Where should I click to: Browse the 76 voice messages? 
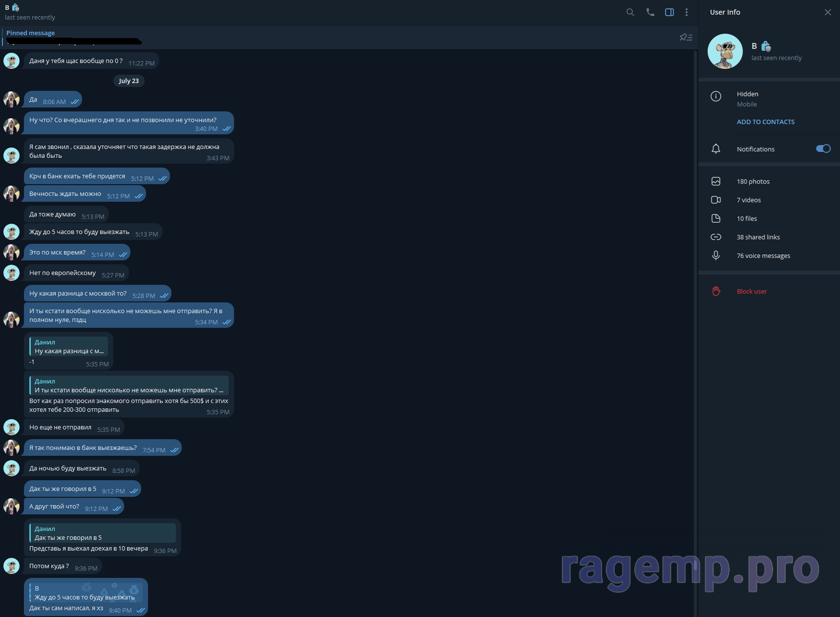tap(763, 256)
